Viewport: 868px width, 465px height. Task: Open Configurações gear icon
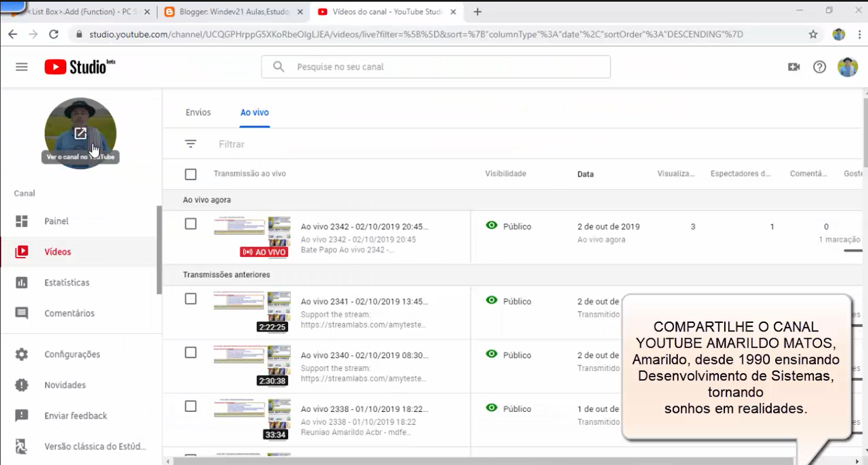(22, 354)
